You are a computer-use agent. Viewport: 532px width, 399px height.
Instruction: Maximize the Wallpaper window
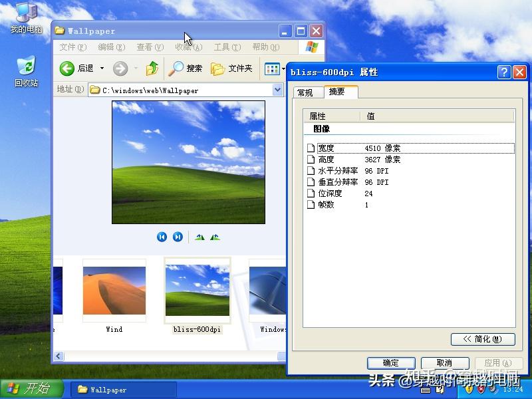click(x=301, y=31)
